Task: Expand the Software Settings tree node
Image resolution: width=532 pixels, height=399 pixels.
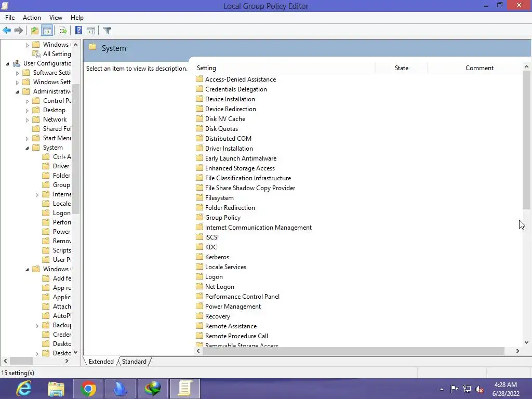Action: click(17, 73)
